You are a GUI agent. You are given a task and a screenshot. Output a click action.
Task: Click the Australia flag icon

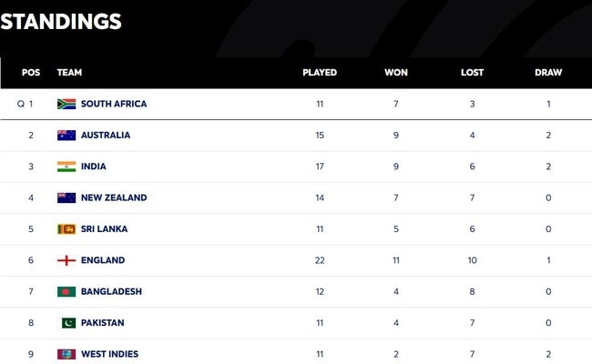point(66,135)
